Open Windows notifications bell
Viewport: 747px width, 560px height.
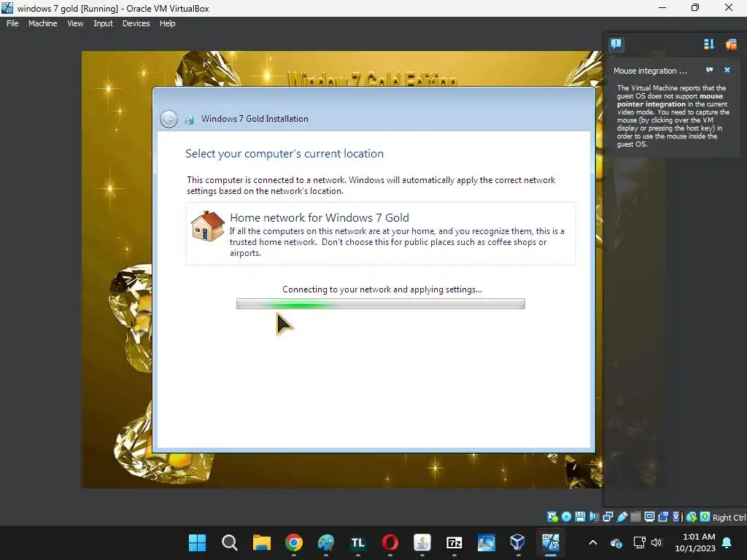coord(727,542)
